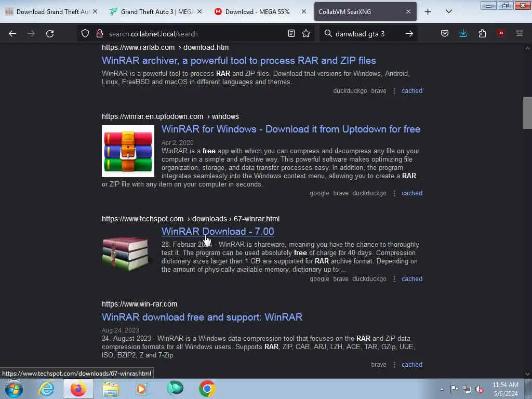Click the insecure connection padlock icon
The width and height of the screenshot is (532, 399).
(x=99, y=34)
